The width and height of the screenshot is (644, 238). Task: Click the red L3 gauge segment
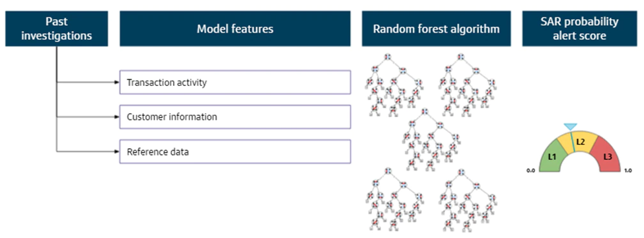(x=606, y=156)
